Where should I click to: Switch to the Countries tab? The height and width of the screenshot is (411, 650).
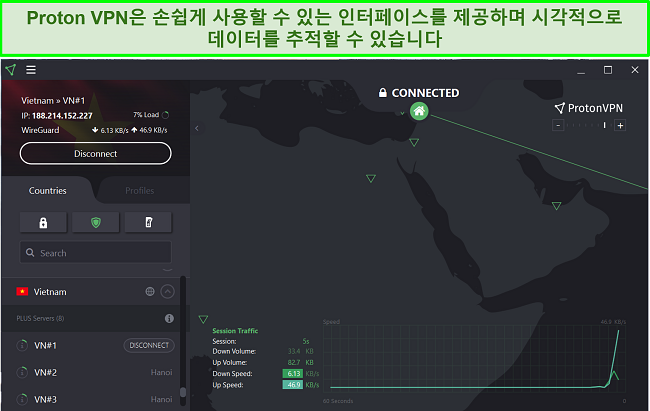[48, 191]
